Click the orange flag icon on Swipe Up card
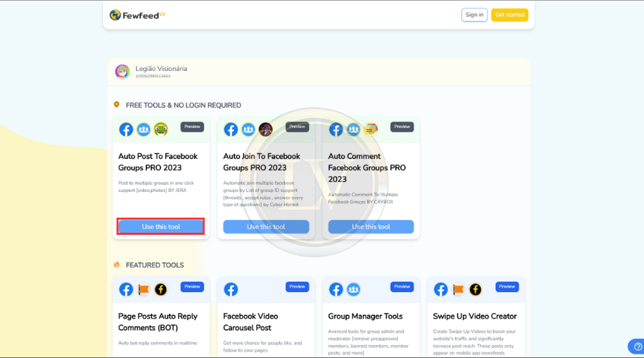644x358 pixels. point(458,289)
